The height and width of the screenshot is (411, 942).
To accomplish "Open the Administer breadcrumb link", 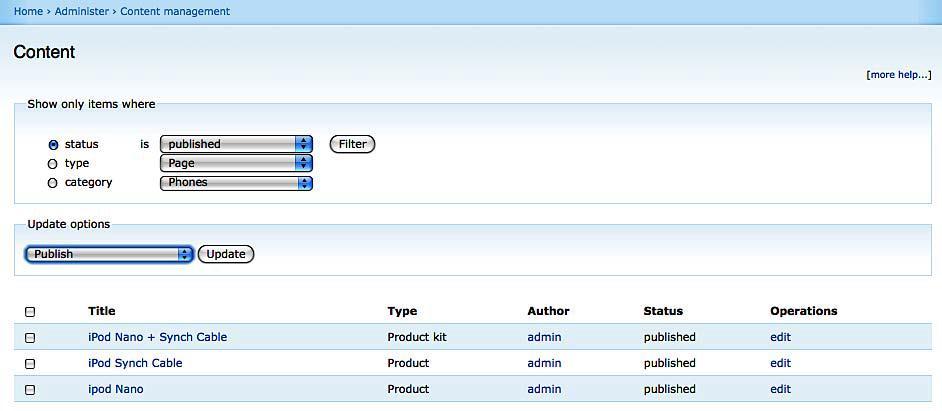I will click(x=82, y=11).
